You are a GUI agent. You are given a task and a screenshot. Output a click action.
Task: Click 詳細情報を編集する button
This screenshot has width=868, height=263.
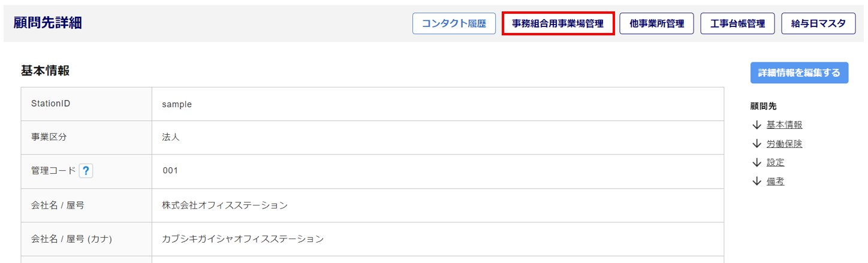coord(799,72)
